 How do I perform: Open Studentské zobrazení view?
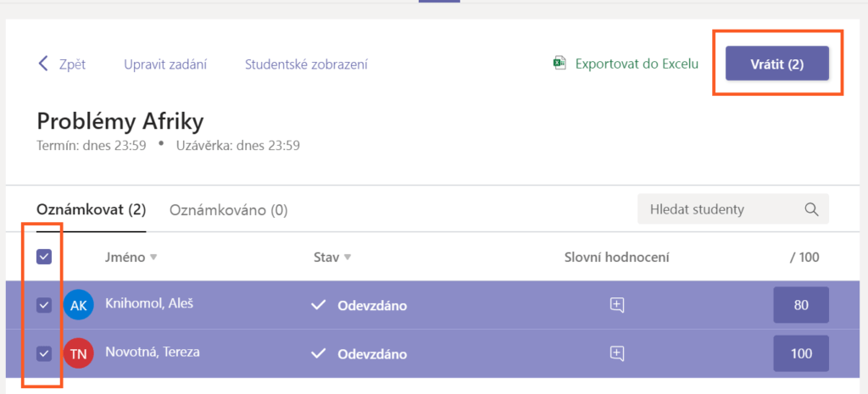pos(306,64)
